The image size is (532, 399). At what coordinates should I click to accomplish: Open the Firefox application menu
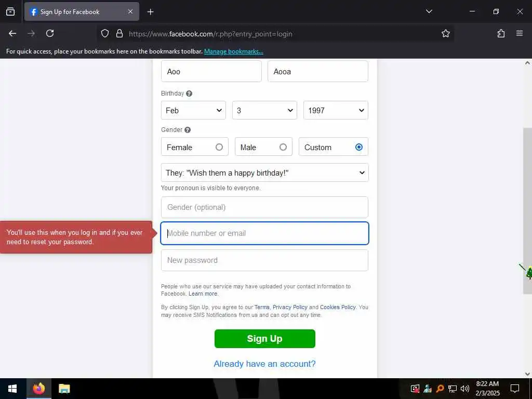tap(519, 33)
